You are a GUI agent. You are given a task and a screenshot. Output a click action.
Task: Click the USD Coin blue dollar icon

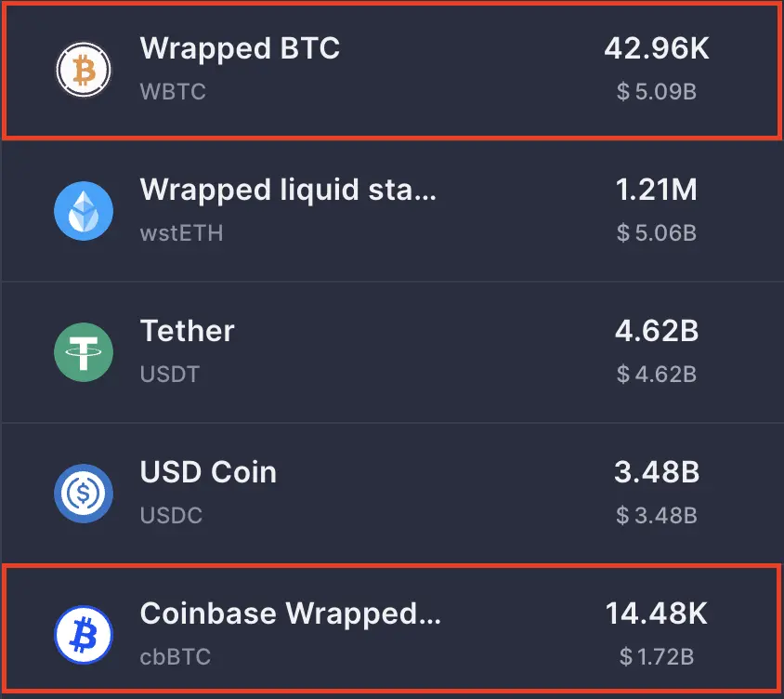[84, 494]
